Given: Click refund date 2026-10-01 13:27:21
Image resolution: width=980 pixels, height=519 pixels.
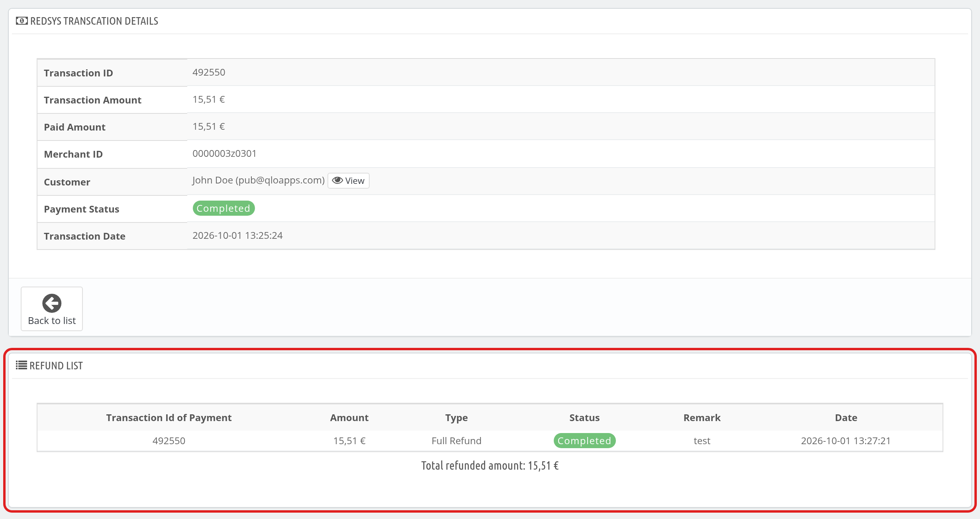Looking at the screenshot, I should click(x=846, y=441).
